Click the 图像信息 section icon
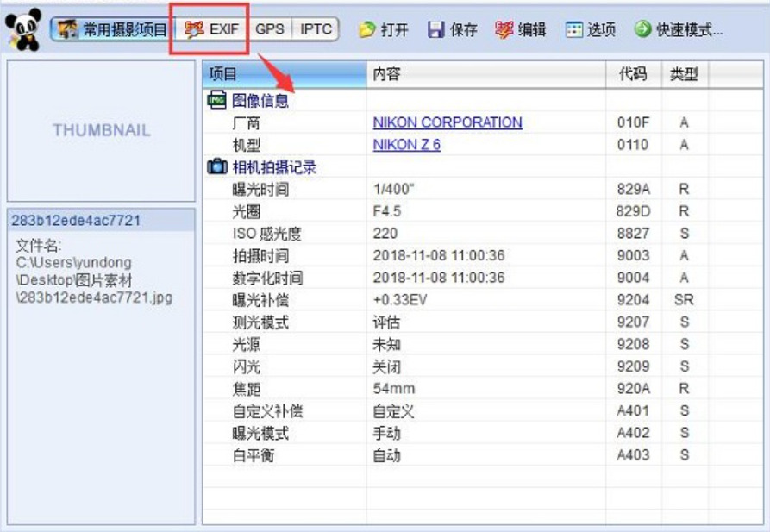 pos(216,100)
